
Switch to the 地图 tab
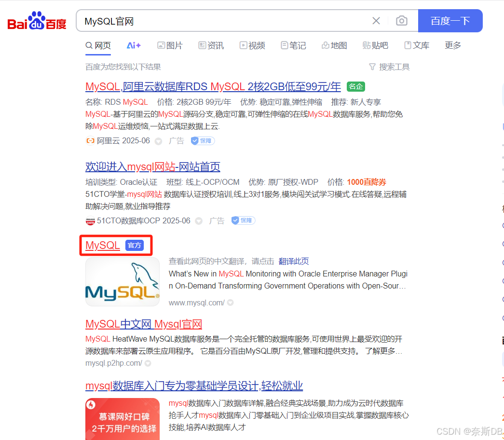point(334,46)
